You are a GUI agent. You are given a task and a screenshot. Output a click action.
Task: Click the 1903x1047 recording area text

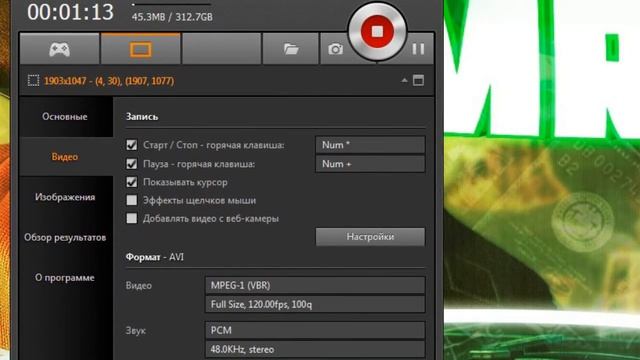(x=109, y=81)
